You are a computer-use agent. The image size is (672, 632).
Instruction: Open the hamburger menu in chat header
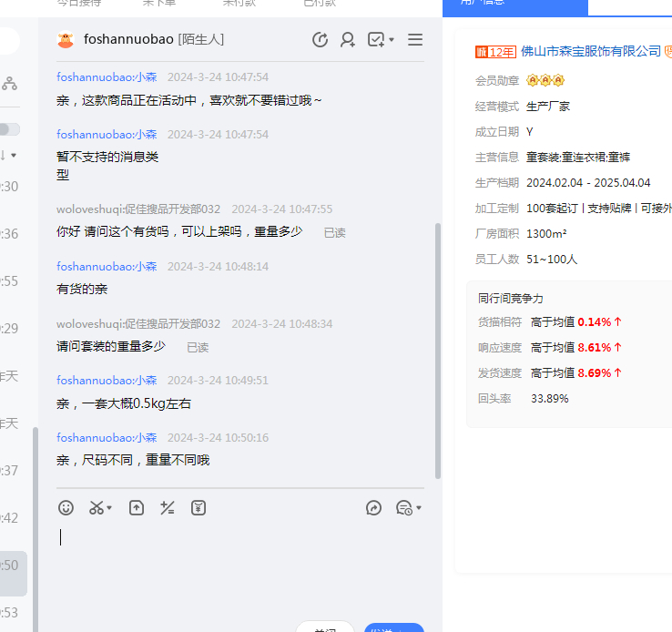[x=415, y=40]
